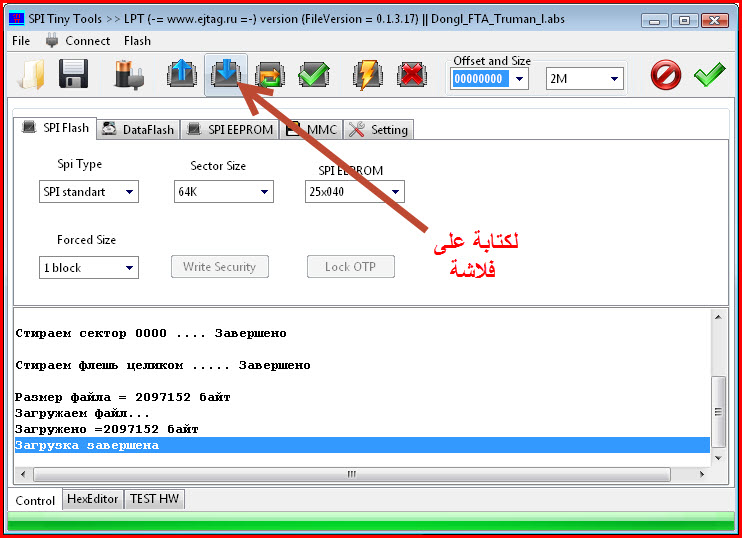
Task: Click the Write Security button
Action: tap(220, 267)
